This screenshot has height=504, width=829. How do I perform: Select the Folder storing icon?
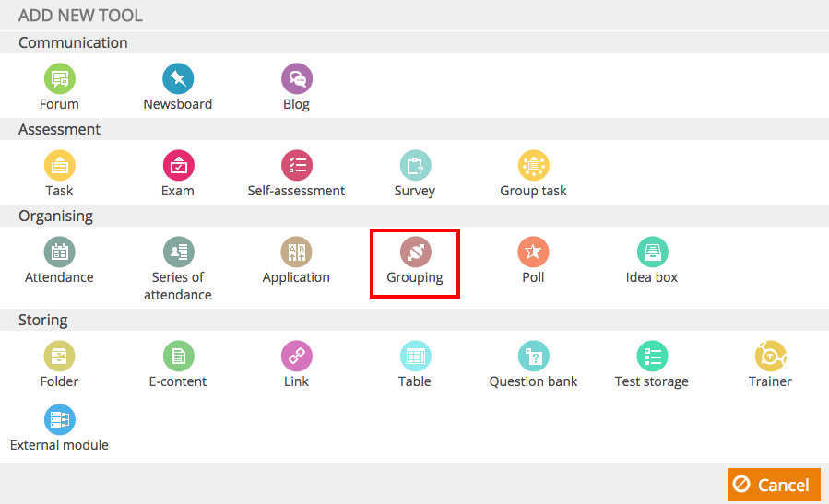coord(59,356)
